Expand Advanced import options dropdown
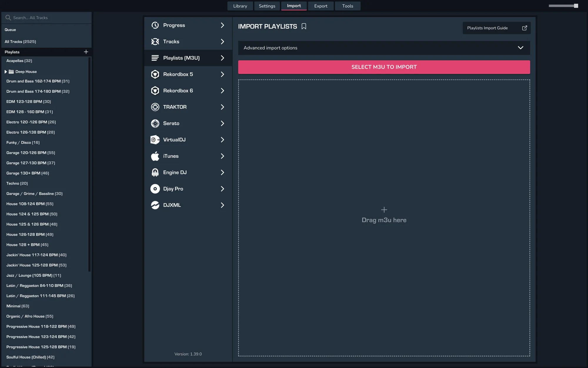 (520, 48)
